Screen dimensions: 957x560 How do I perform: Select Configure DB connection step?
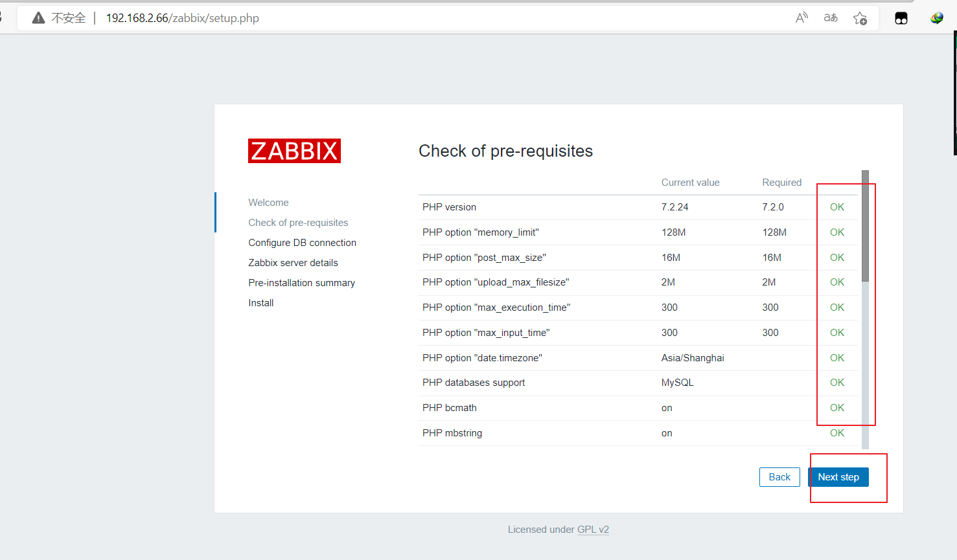[x=302, y=243]
